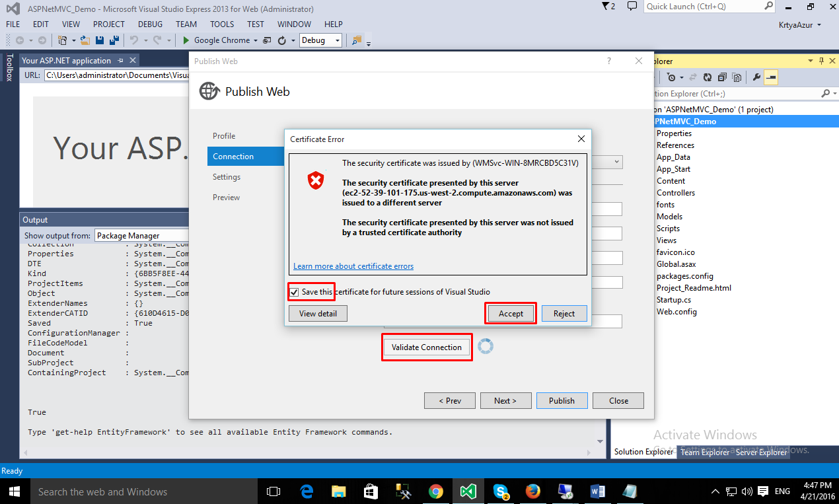Viewport: 839px width, 504px height.
Task: Open the PROJECT menu
Action: click(x=109, y=24)
